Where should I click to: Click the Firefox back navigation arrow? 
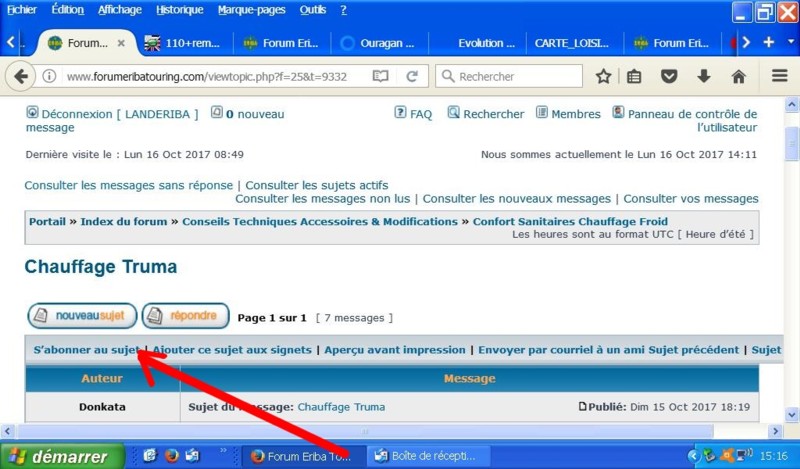20,76
